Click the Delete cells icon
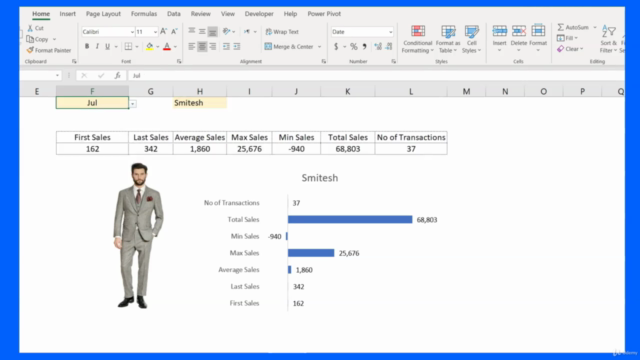The height and width of the screenshot is (360, 640). pos(519,31)
